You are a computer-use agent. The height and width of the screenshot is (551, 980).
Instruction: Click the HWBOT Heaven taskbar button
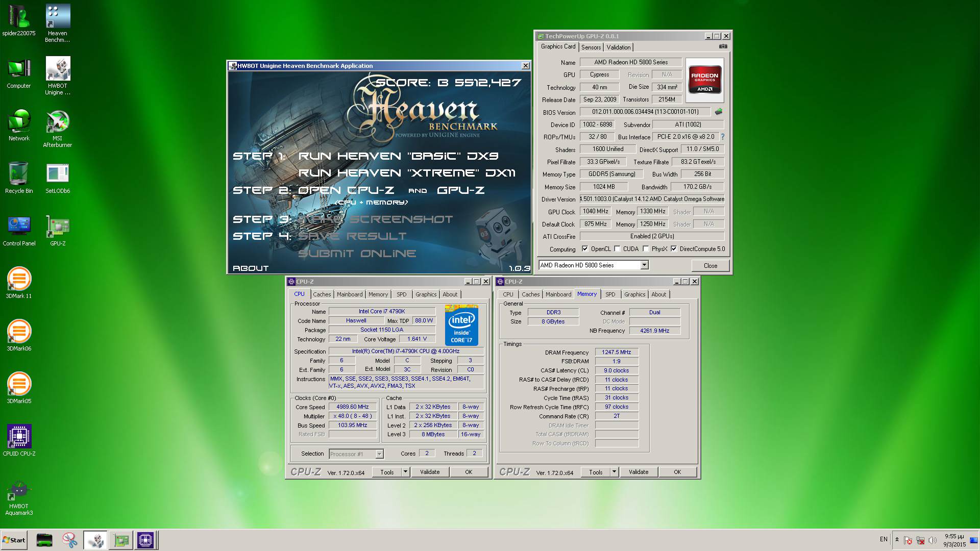(95, 540)
